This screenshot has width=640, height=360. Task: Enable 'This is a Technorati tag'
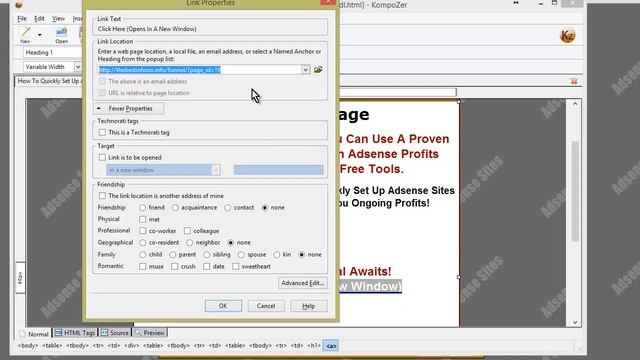click(102, 132)
